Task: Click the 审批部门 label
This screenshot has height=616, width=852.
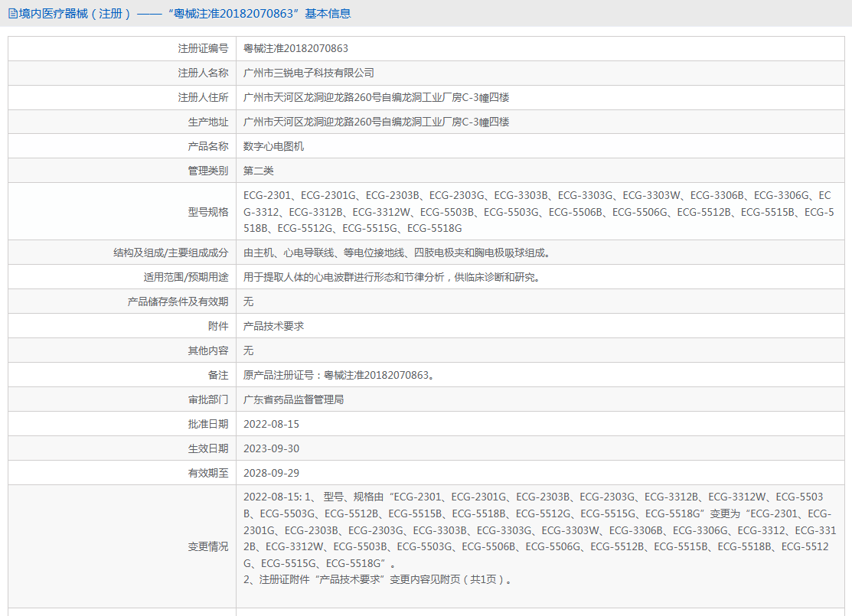Action: [x=208, y=399]
